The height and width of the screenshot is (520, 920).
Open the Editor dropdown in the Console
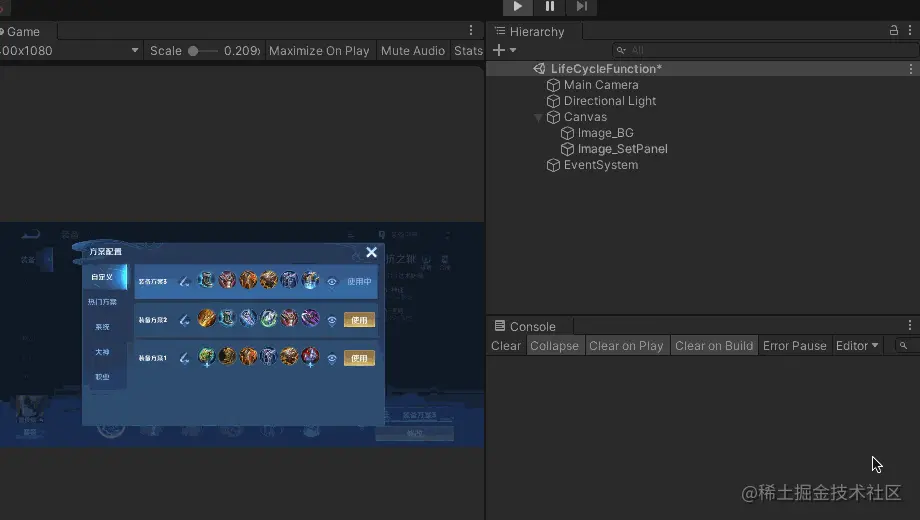(x=857, y=346)
